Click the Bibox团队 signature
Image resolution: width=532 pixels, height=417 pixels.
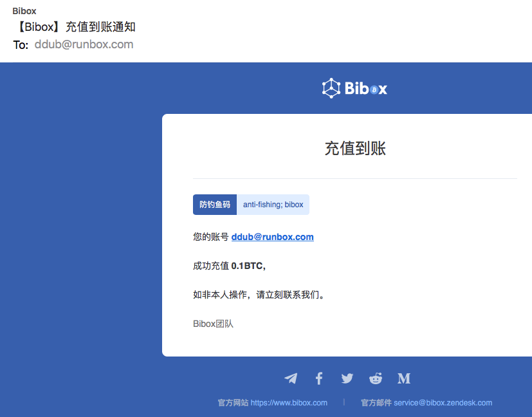(x=213, y=324)
